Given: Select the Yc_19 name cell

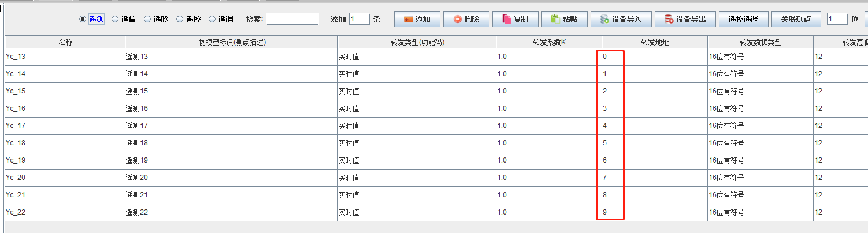Looking at the screenshot, I should pos(65,160).
